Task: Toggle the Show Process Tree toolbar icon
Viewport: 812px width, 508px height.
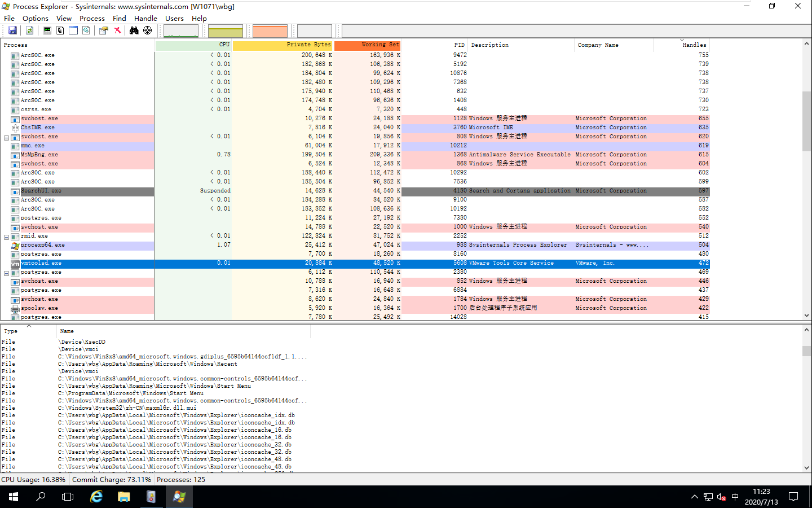Action: coord(60,30)
